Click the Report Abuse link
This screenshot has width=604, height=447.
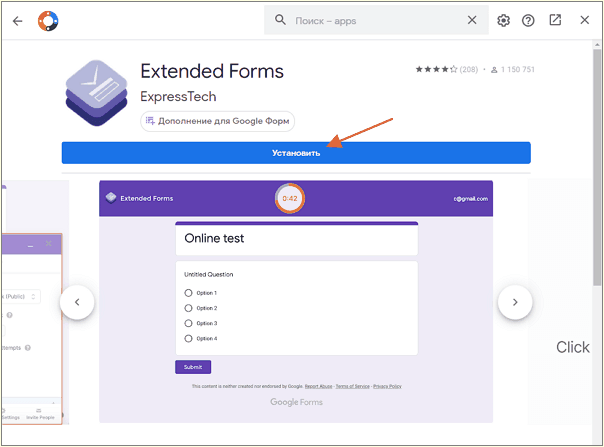(x=318, y=386)
